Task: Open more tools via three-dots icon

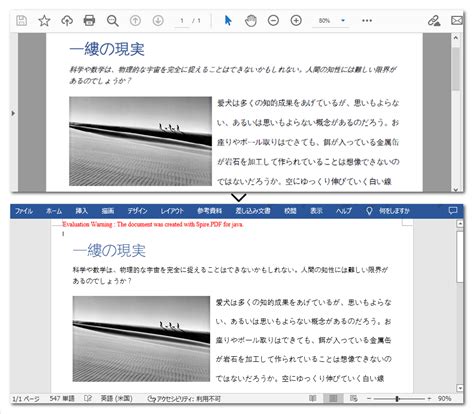Action: 367,21
